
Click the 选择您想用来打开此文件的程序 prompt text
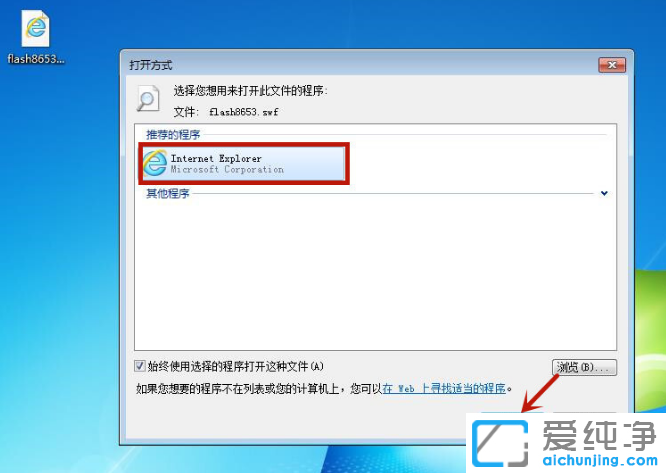tap(251, 90)
